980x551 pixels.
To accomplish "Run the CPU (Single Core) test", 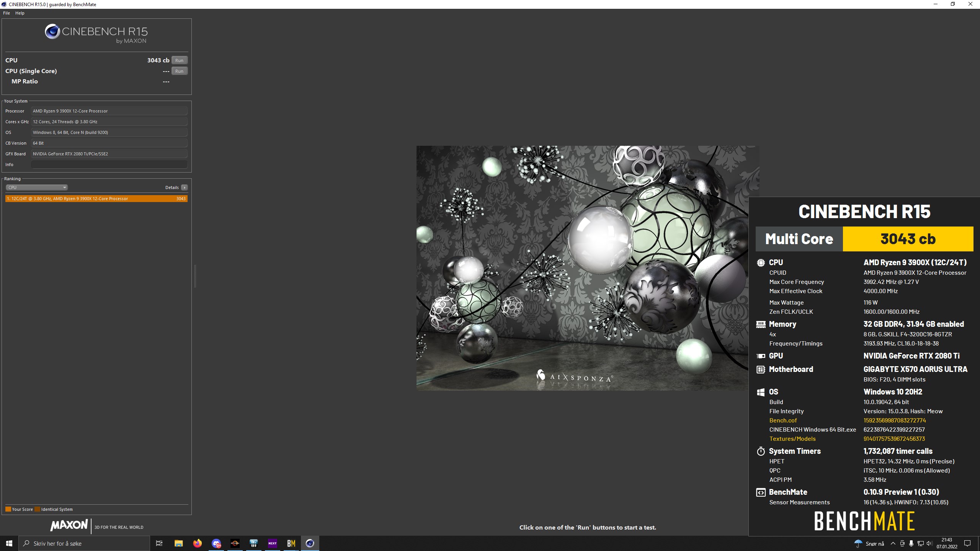I will click(179, 71).
